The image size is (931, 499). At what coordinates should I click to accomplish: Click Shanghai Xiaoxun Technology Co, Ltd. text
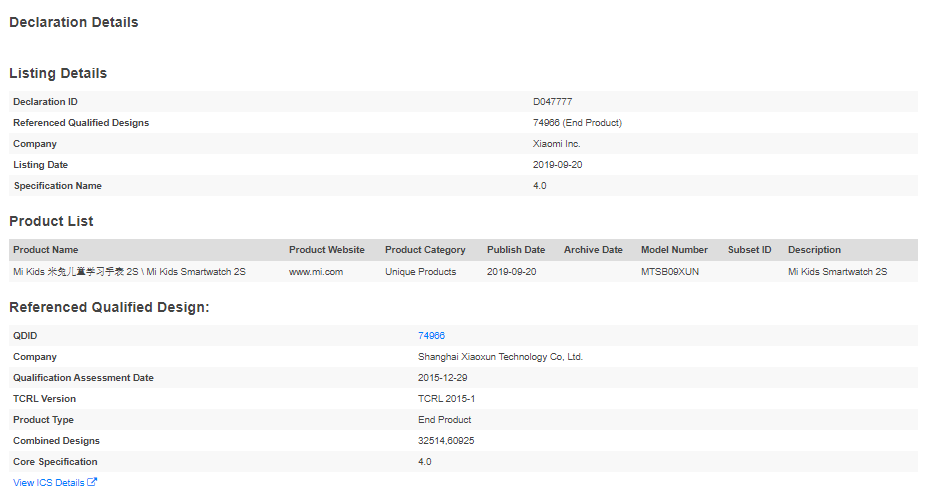tap(500, 357)
